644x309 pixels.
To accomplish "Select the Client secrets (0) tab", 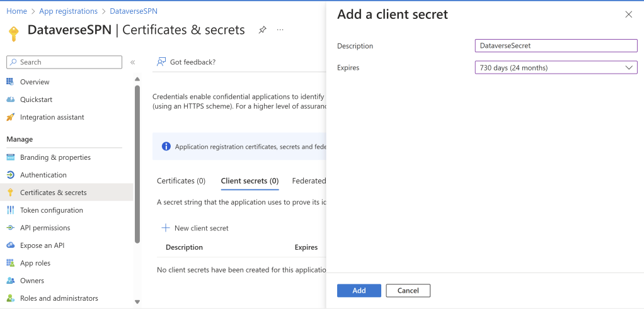I will 250,181.
